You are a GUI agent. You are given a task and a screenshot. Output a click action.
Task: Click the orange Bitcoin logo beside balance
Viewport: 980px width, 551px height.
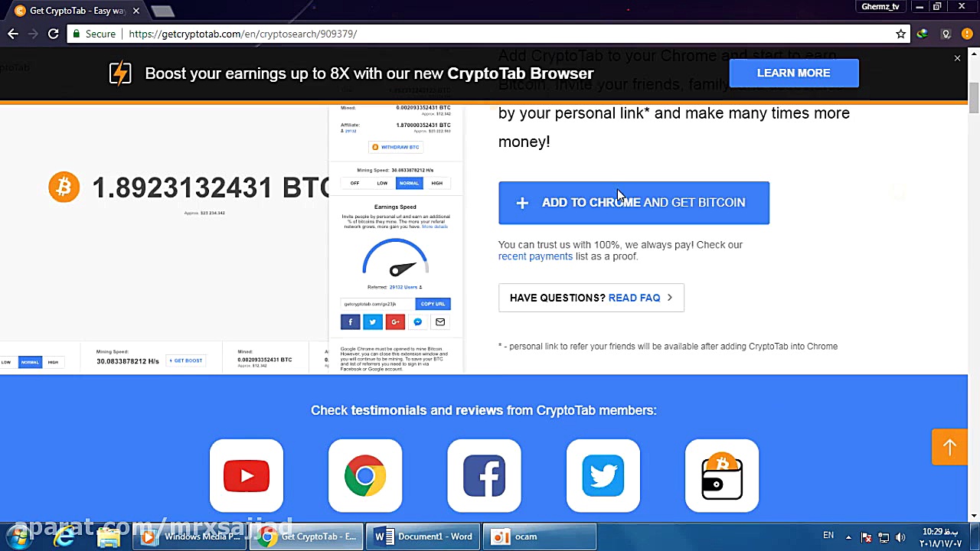point(64,187)
